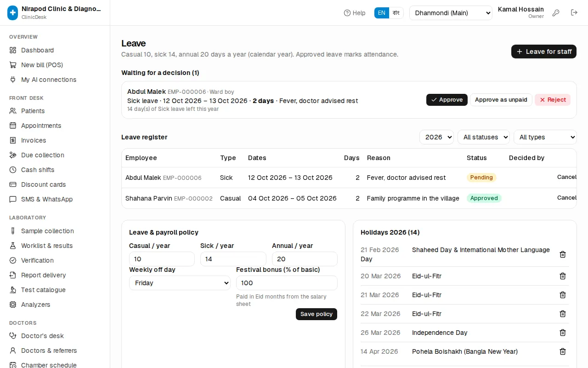588x368 pixels.
Task: Click the Due collection icon
Action: [x=13, y=155]
